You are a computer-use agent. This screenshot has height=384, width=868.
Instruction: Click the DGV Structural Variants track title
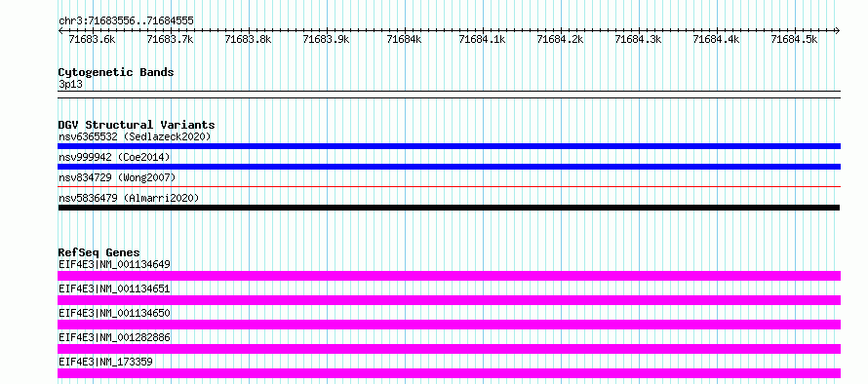(137, 125)
